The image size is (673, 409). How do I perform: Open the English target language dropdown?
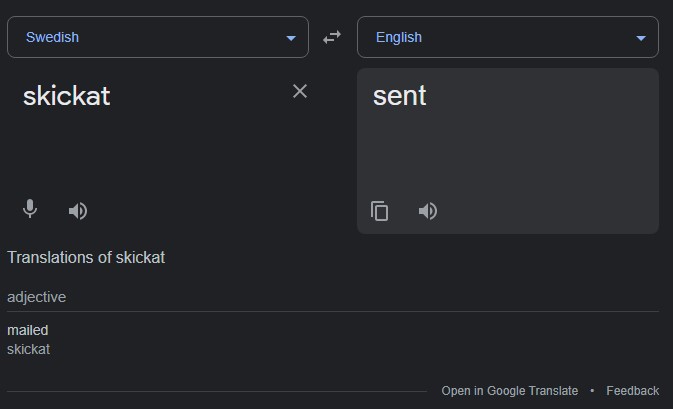(x=508, y=37)
